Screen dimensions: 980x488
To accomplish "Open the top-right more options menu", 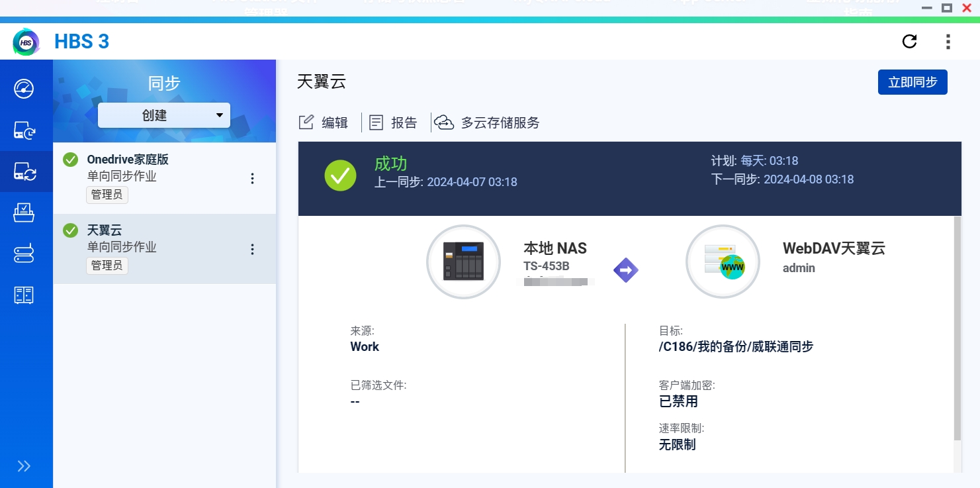I will coord(948,42).
